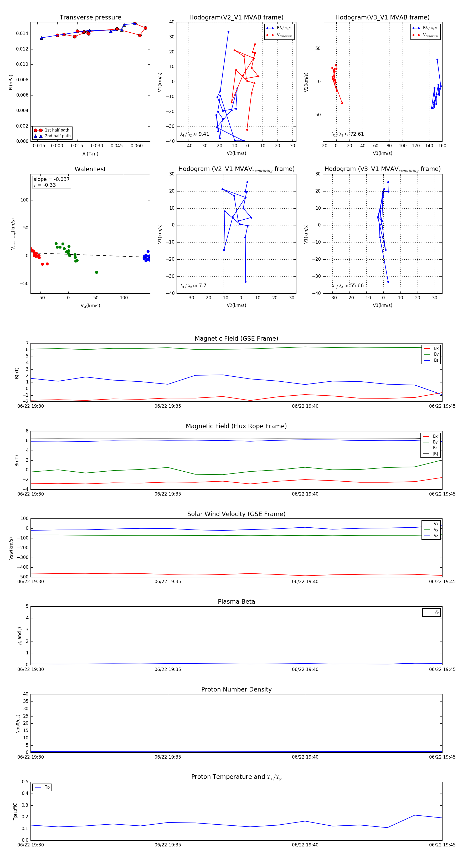Click the 'Vsw(km/s)' y-axis label
Viewport: 473px width, 868px height.
(x=11, y=548)
